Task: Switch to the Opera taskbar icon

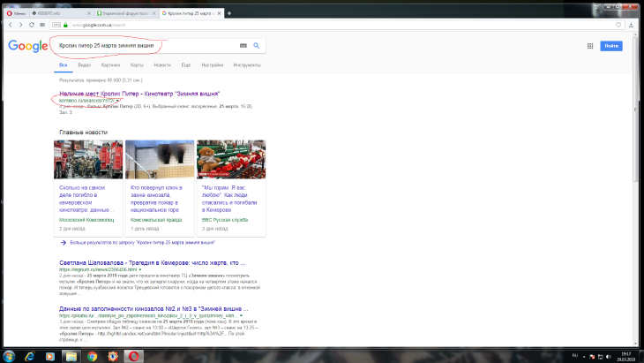Action: pos(134,357)
